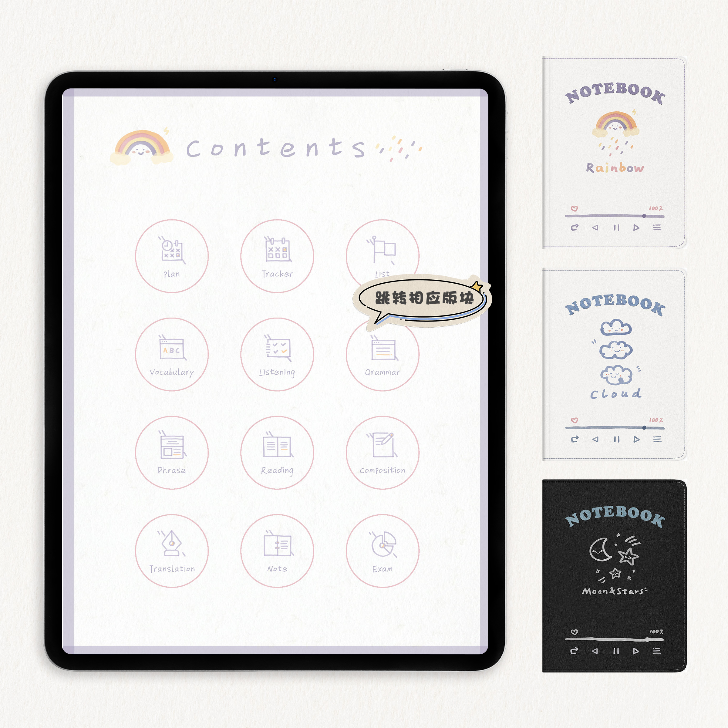Navigate to Translation module
Screen dimensions: 728x728
tap(173, 547)
